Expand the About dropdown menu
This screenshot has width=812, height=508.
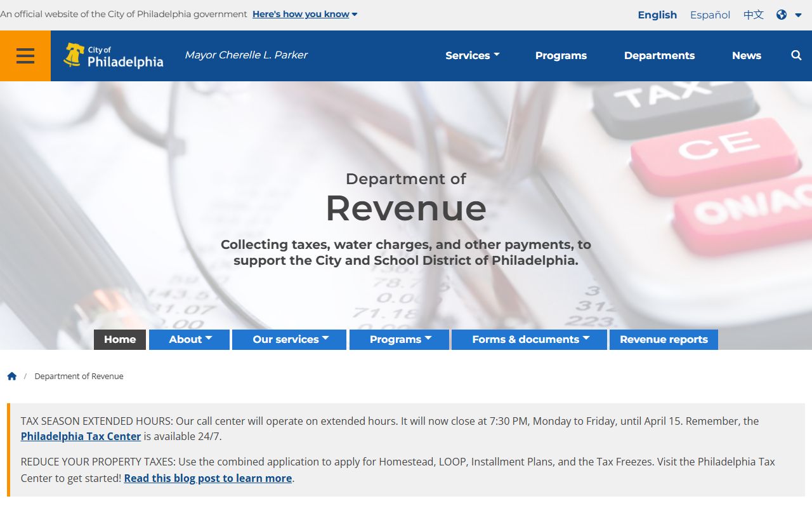point(190,339)
